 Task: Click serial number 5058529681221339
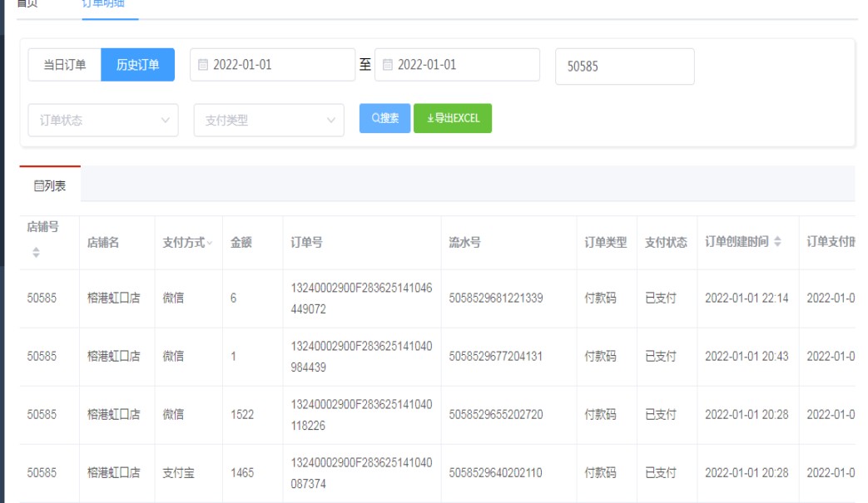(x=496, y=298)
